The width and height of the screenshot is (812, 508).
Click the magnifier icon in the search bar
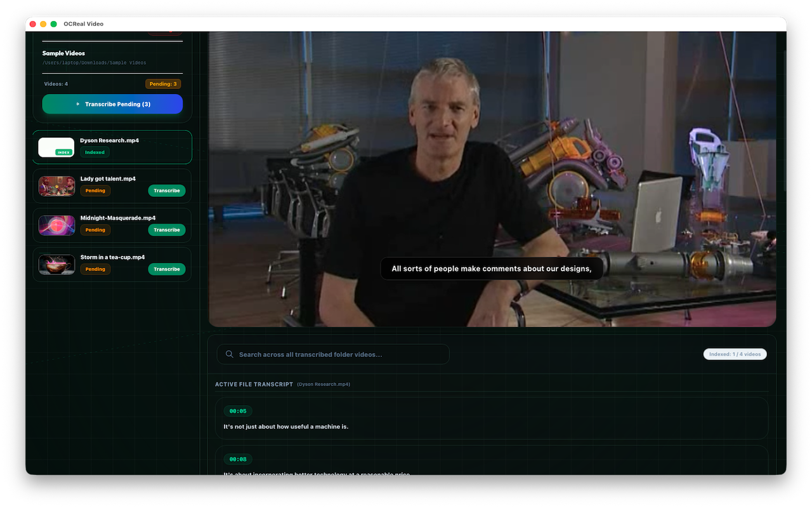pos(230,354)
